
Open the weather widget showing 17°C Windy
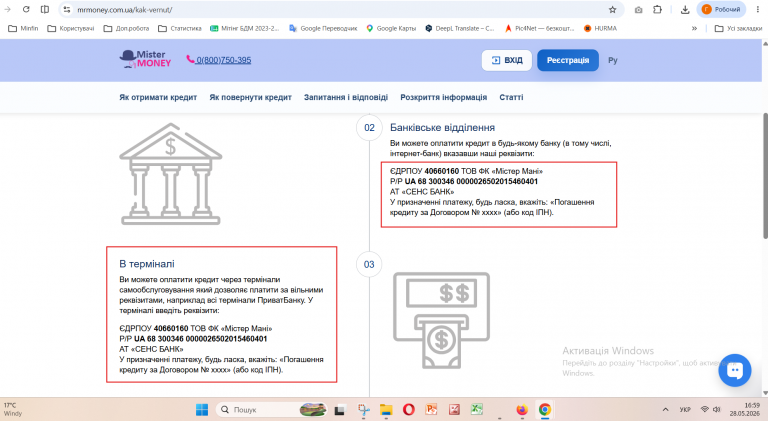tap(13, 410)
